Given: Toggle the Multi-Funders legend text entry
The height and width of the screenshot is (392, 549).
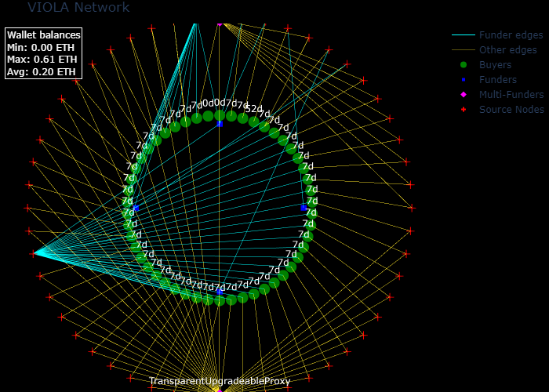Looking at the screenshot, I should click(x=511, y=95).
